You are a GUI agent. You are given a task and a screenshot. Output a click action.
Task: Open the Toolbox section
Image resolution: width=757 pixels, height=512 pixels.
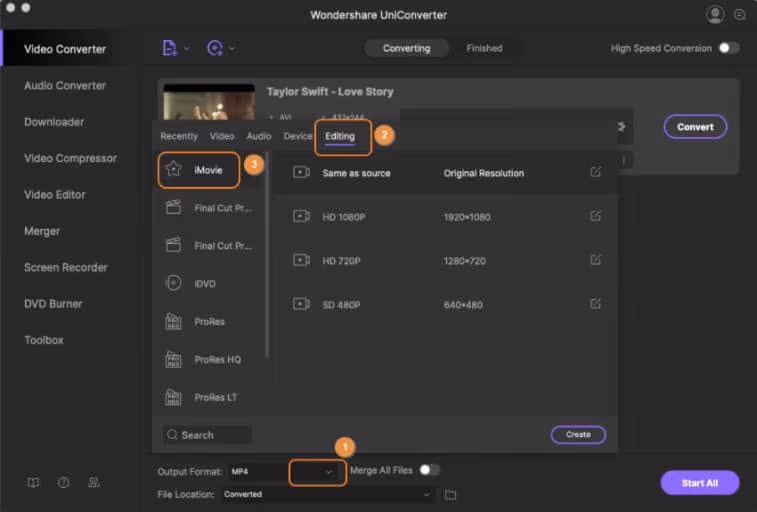pos(44,340)
